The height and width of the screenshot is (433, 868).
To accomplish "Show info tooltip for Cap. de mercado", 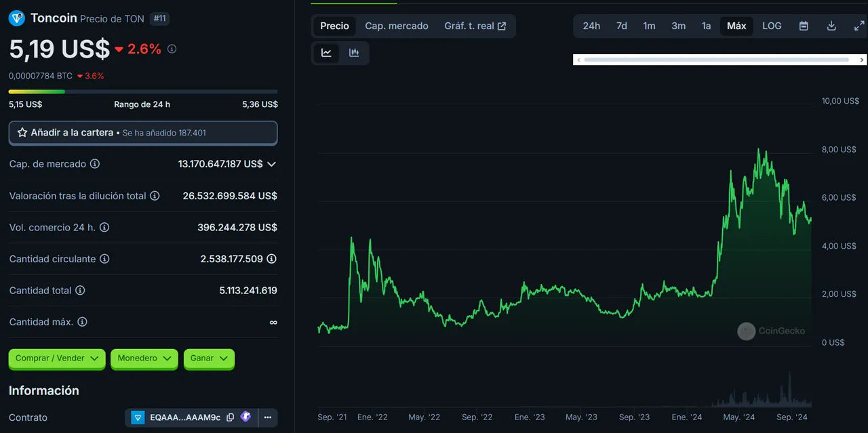I will pyautogui.click(x=95, y=164).
